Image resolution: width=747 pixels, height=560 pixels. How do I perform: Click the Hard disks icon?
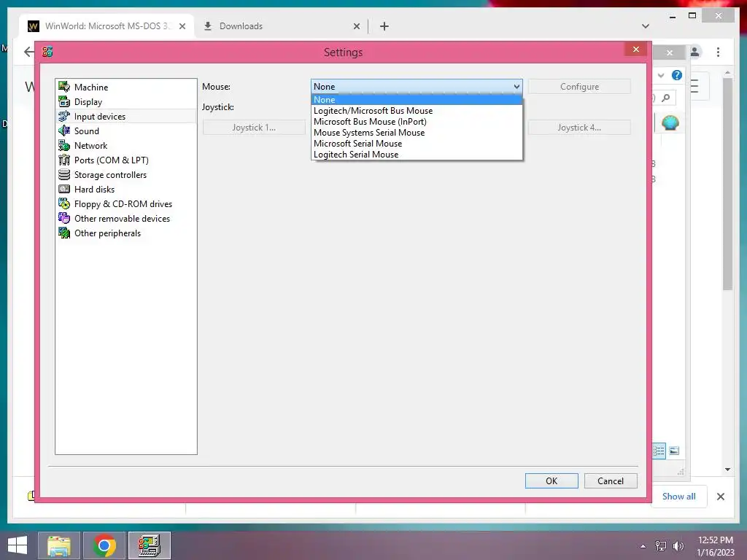tap(64, 189)
